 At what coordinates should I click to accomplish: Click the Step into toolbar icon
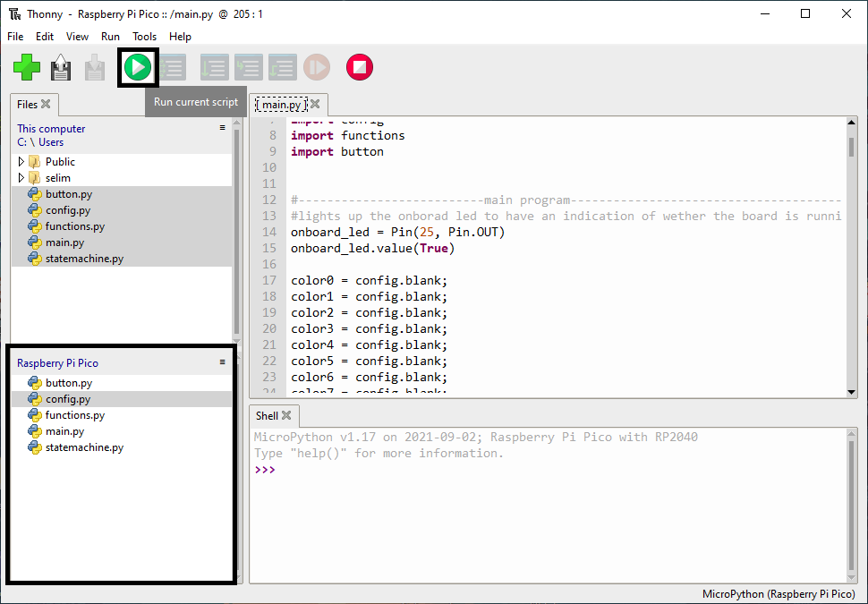tap(248, 67)
